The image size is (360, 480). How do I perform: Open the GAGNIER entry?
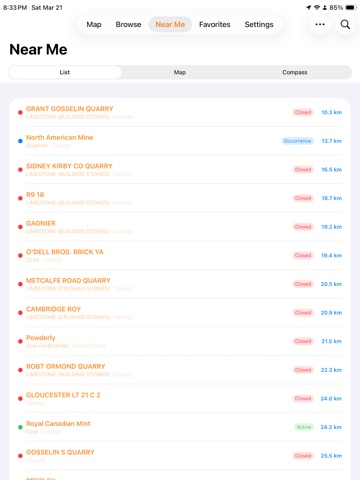pos(180,227)
